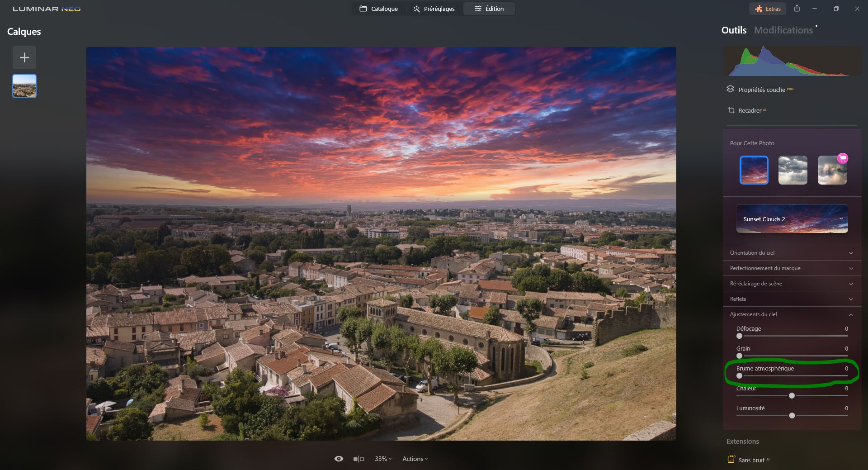This screenshot has width=868, height=470.
Task: Open the 33% zoom level dropdown
Action: click(x=382, y=458)
